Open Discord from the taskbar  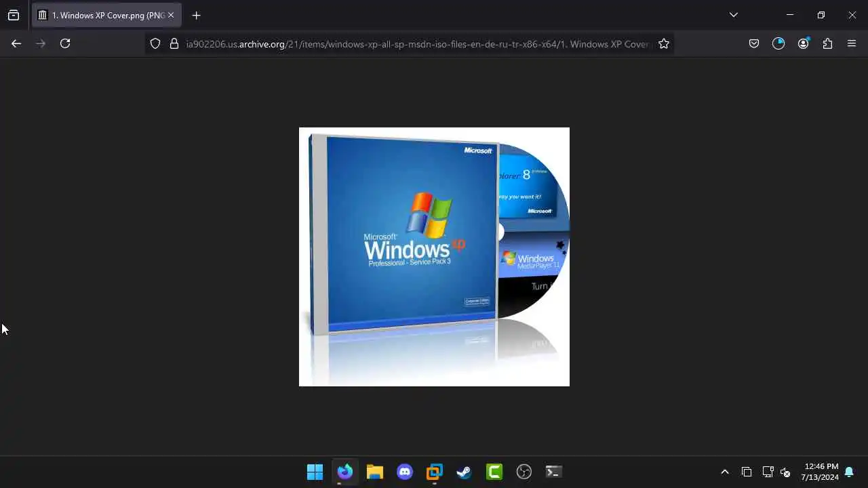point(405,472)
